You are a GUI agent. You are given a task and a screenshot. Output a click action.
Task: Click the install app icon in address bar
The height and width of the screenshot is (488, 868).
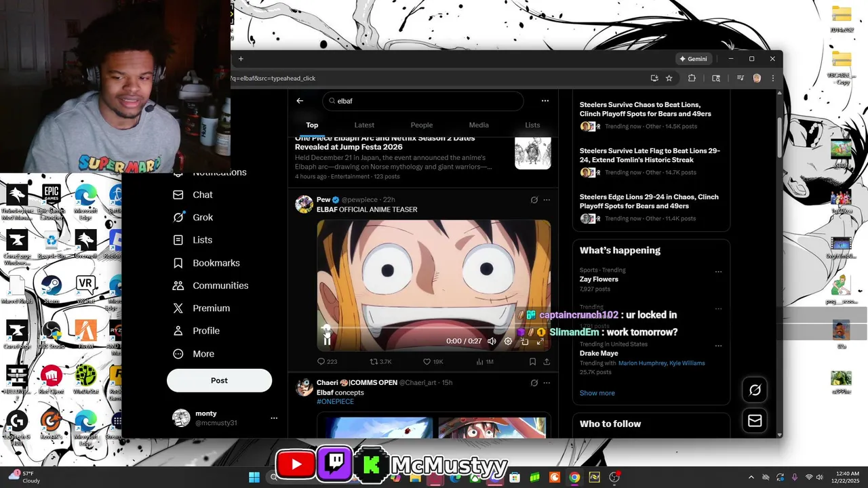coord(654,78)
